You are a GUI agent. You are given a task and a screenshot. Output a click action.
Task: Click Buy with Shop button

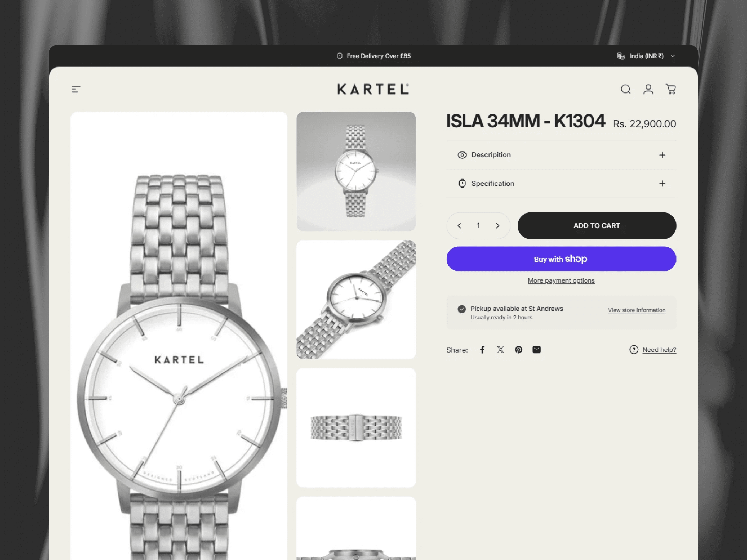pos(561,259)
